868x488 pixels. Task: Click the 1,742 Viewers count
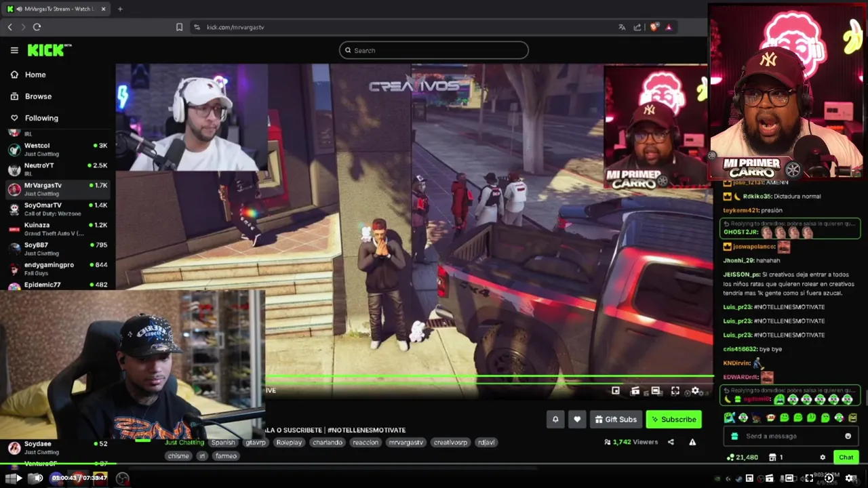[631, 442]
